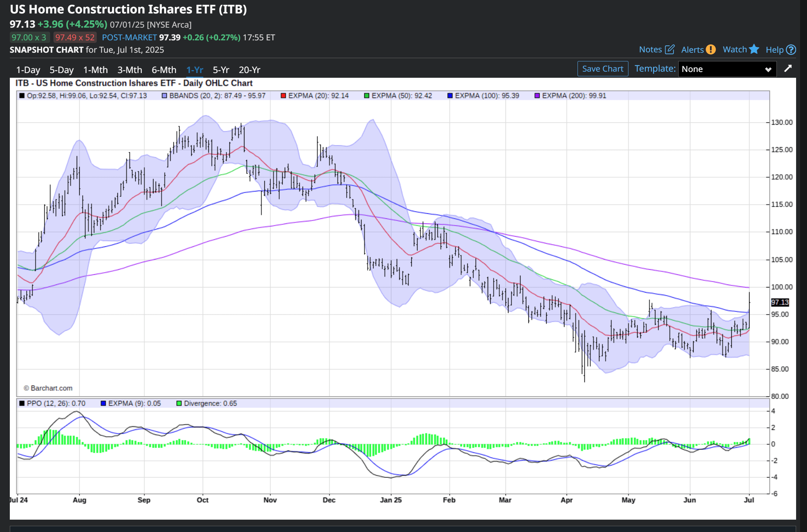Click the Help question mark icon
Image resolution: width=807 pixels, height=532 pixels.
point(791,50)
